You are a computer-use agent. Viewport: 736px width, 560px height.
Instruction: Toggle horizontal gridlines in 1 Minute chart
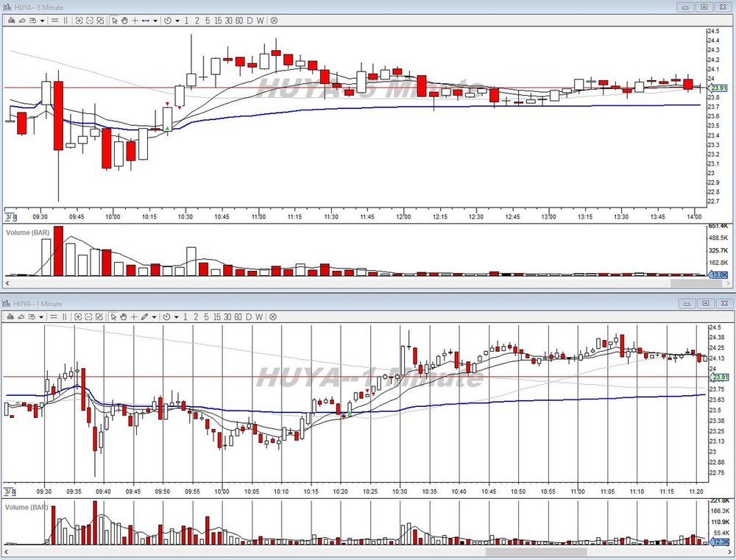(54, 317)
